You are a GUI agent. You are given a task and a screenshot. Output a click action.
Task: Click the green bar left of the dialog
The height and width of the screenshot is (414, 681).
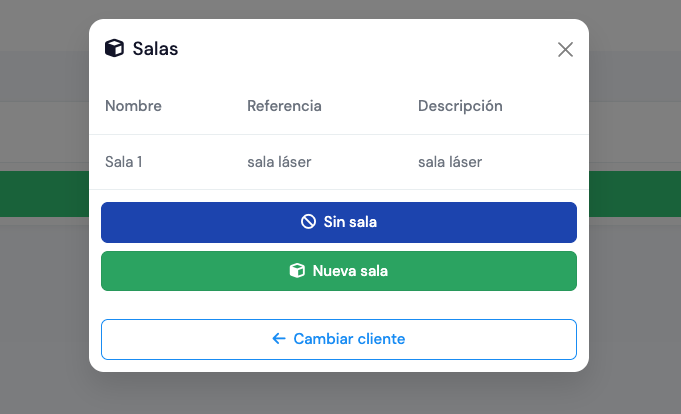44,194
